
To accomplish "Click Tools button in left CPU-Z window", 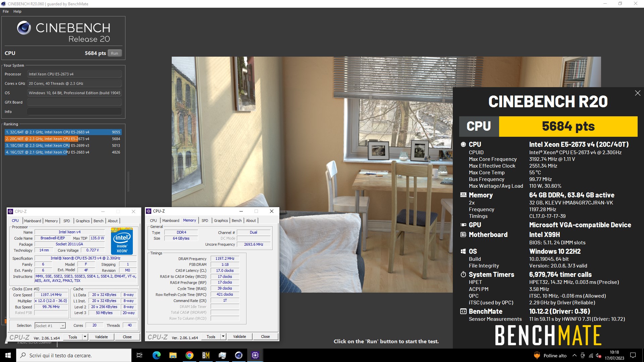I will pos(73,337).
